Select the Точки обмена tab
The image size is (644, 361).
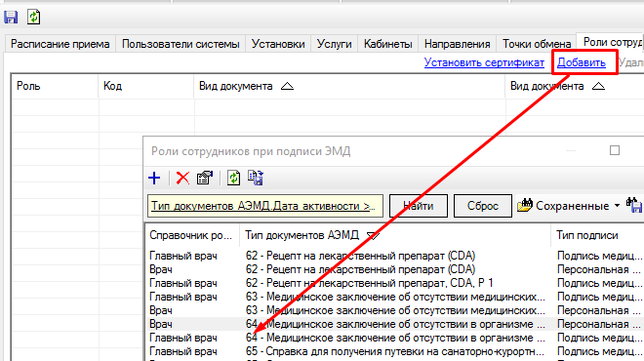(537, 44)
